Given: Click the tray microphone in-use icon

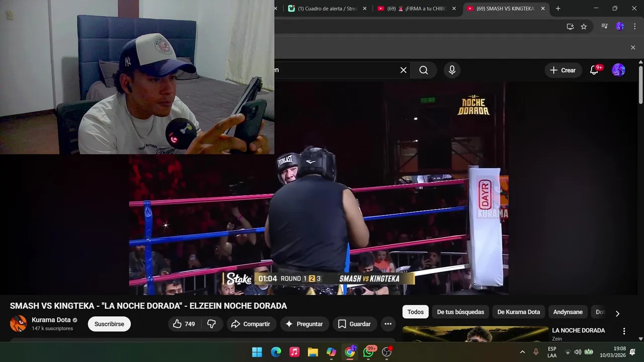Looking at the screenshot, I should 536,352.
